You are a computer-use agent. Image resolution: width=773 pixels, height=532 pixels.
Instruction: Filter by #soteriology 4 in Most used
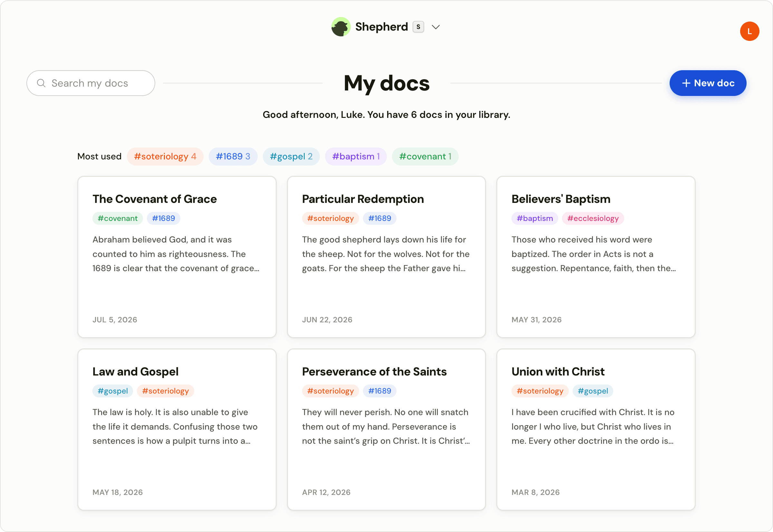pos(165,156)
